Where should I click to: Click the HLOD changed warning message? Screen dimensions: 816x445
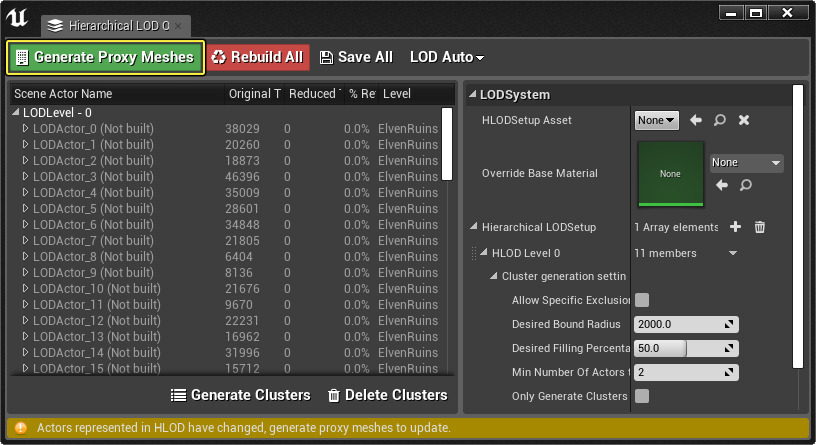(244, 428)
